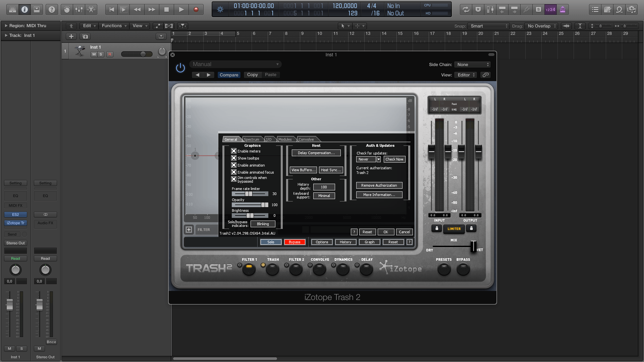Click the OK button in options dialog
The height and width of the screenshot is (362, 644).
point(386,232)
